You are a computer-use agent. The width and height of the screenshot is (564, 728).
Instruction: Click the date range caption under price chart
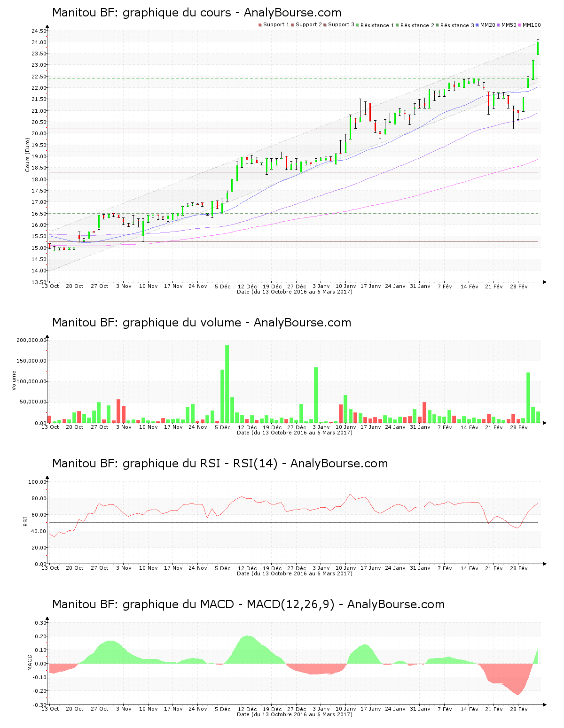tap(295, 292)
